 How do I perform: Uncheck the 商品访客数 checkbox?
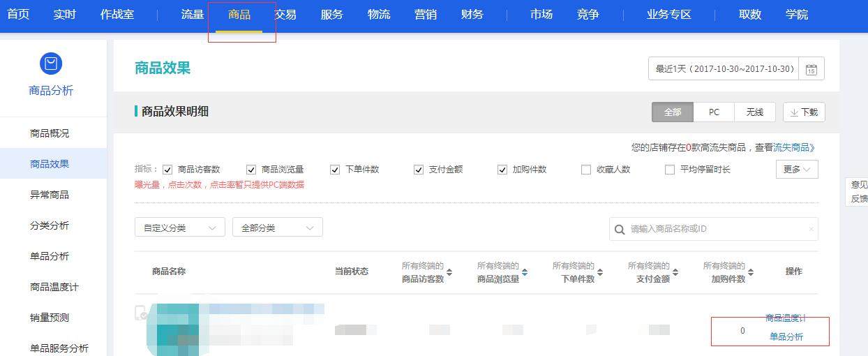pos(167,170)
